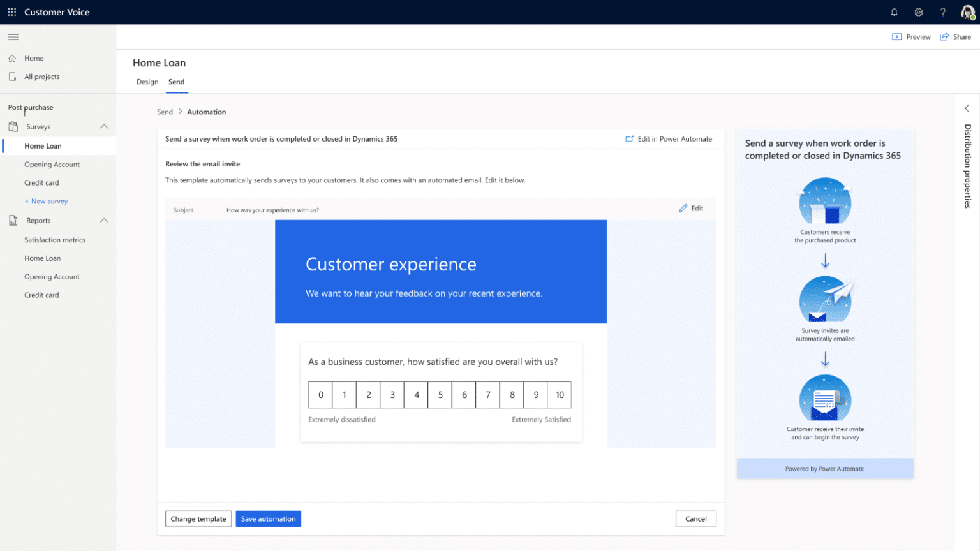Collapse the Reports section chevron
The width and height of the screenshot is (980, 551).
pyautogui.click(x=104, y=221)
